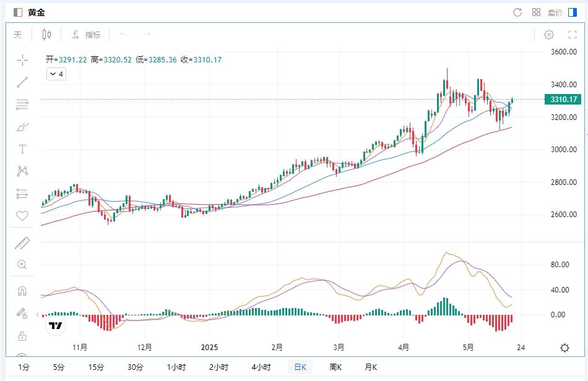588x381 pixels.
Task: Select the crosshair cursor tool
Action: point(22,60)
